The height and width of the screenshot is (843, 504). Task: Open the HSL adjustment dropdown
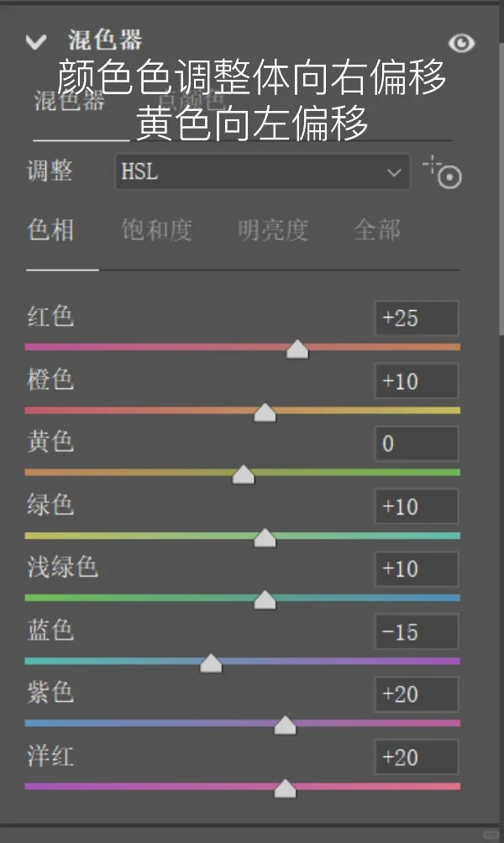tap(262, 172)
